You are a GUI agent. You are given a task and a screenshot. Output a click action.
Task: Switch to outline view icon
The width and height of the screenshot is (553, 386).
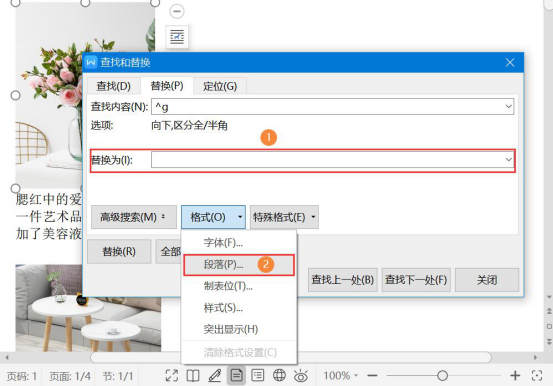point(258,375)
